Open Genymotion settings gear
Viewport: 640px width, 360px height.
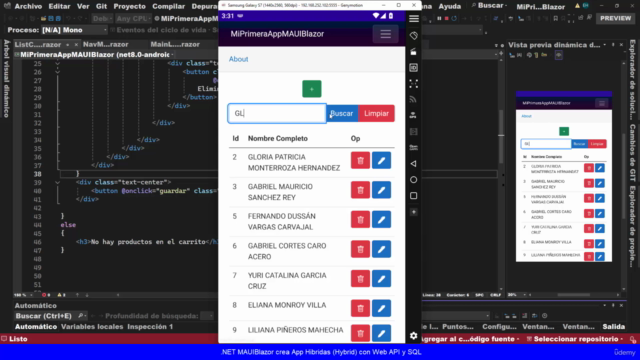[x=413, y=336]
